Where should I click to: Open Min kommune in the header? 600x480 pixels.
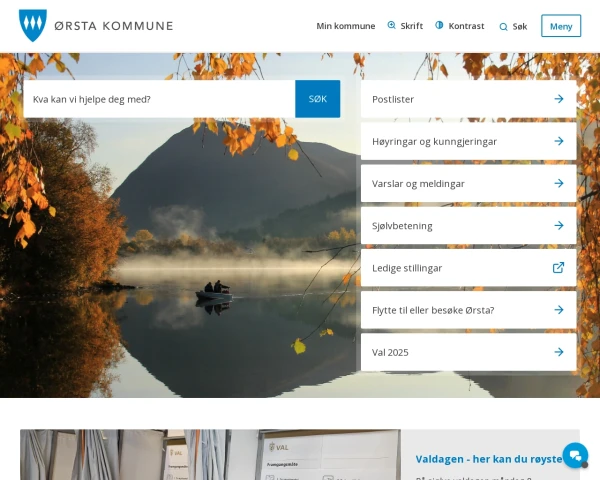coord(346,26)
